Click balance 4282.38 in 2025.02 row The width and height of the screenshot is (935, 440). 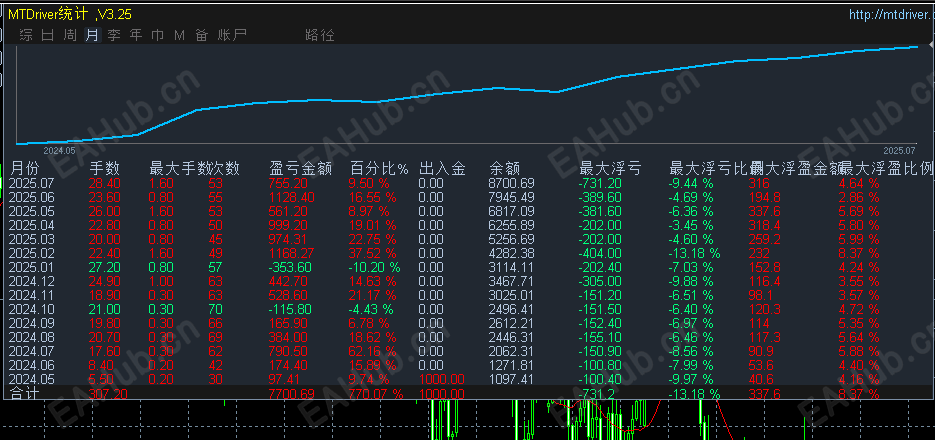click(x=512, y=253)
